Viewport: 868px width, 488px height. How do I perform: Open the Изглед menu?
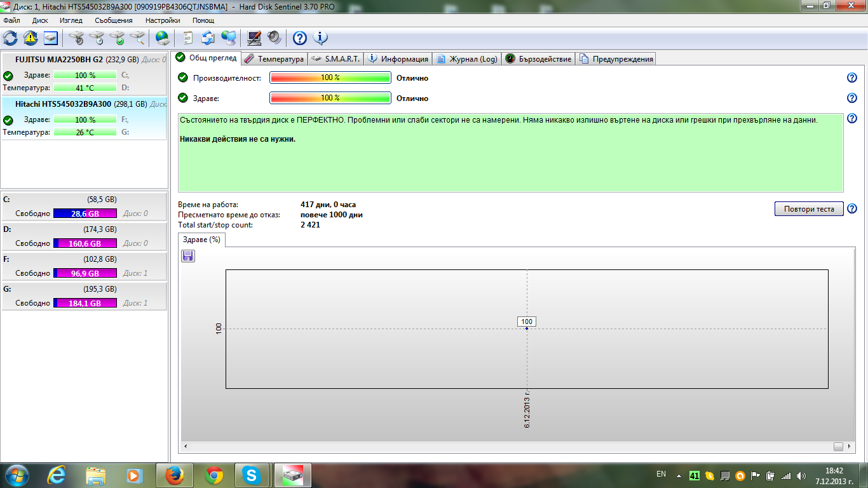pyautogui.click(x=71, y=20)
